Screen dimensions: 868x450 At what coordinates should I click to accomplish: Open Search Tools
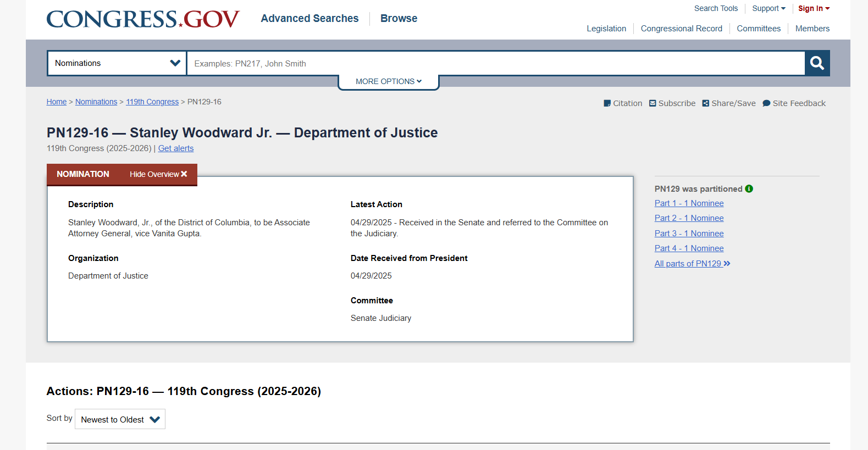716,8
